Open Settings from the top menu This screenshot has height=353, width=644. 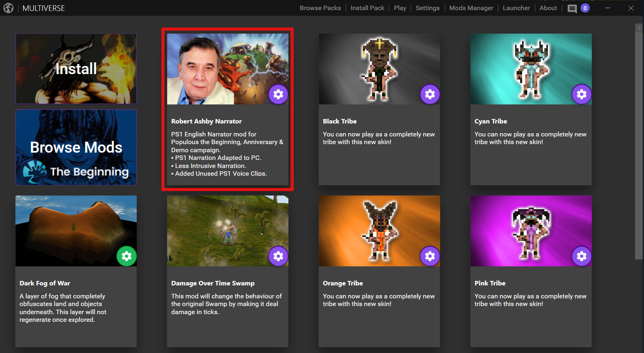point(428,8)
